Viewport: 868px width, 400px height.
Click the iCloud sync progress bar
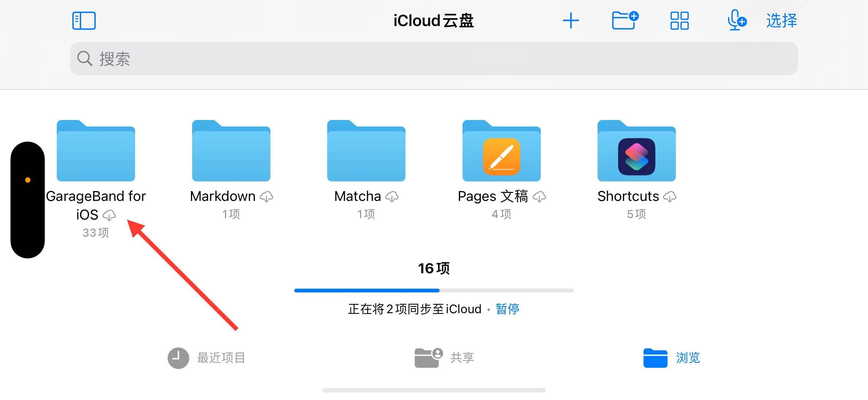pyautogui.click(x=434, y=291)
